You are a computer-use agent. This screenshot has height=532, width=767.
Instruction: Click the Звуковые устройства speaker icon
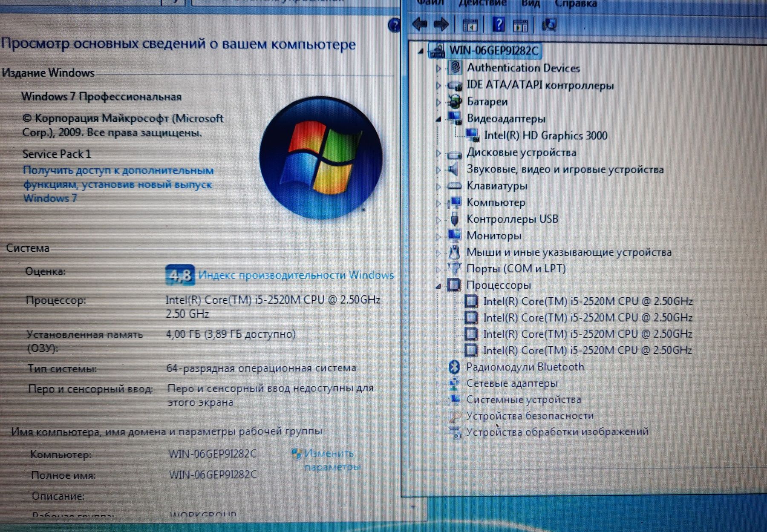point(453,169)
